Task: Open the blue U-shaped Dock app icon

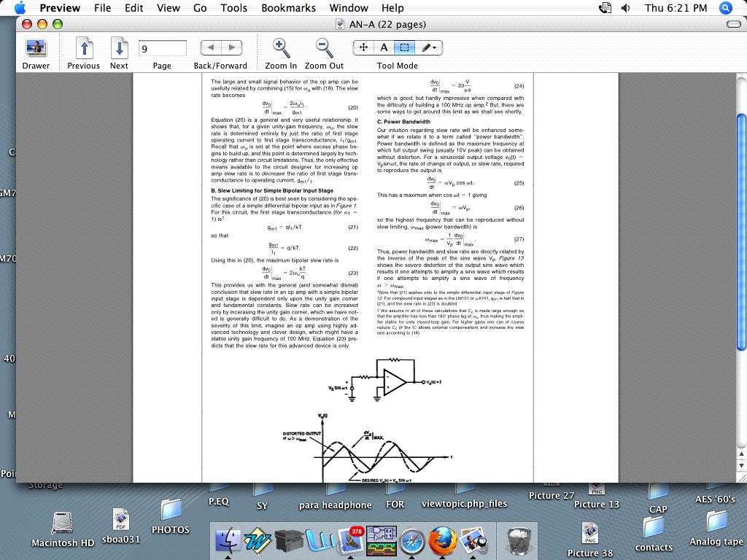Action: click(x=320, y=542)
